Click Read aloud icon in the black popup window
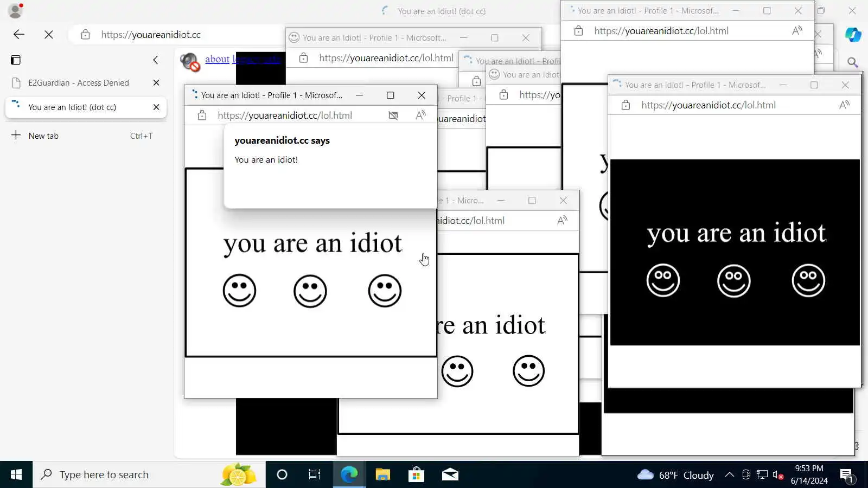Screen dimensions: 868x488 [844, 105]
